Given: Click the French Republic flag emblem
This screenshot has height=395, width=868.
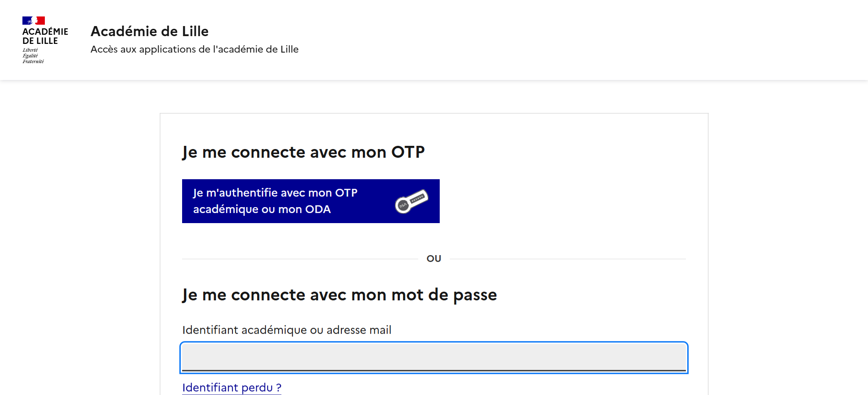Looking at the screenshot, I should click(x=33, y=21).
